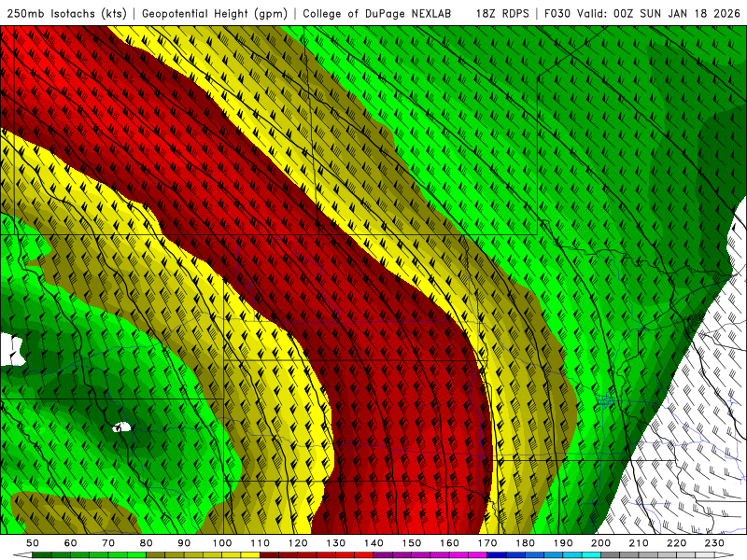This screenshot has width=747, height=560.
Task: Click the legend value 180
Action: pyautogui.click(x=525, y=543)
